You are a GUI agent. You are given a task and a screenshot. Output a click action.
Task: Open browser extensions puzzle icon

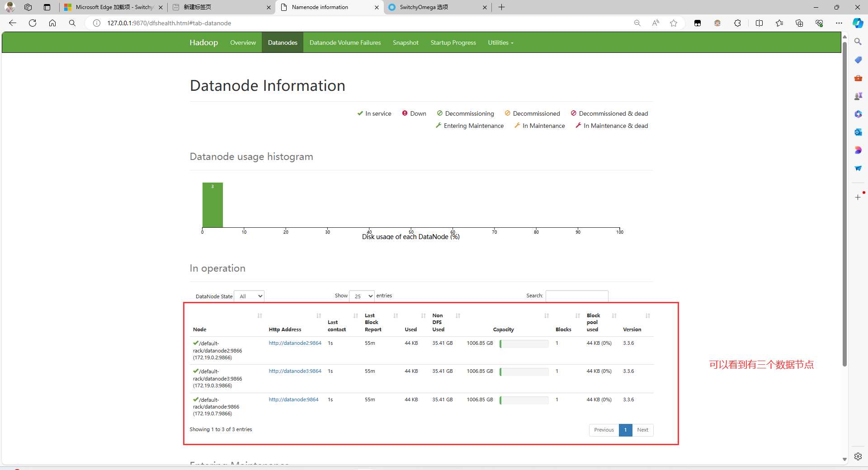[737, 23]
